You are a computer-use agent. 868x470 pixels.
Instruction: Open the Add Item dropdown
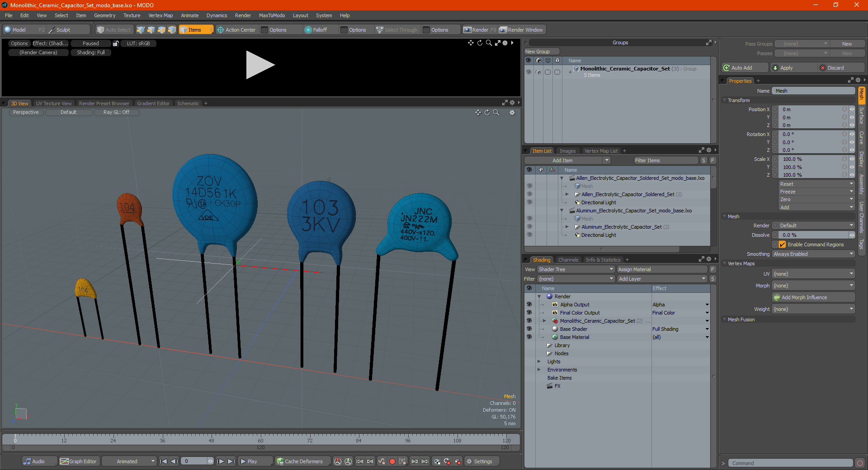point(567,160)
